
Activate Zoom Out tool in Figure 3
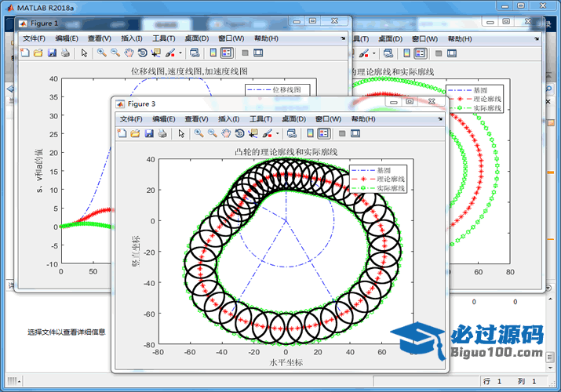point(212,133)
